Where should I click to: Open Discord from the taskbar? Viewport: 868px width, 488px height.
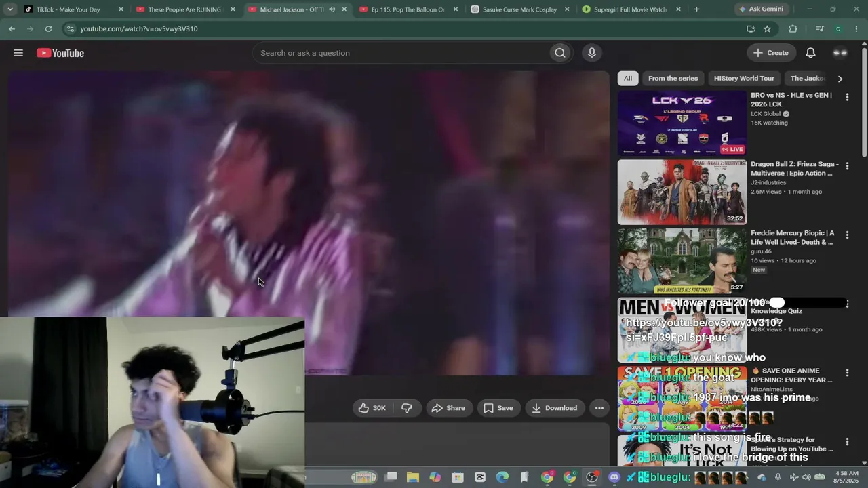pyautogui.click(x=614, y=477)
